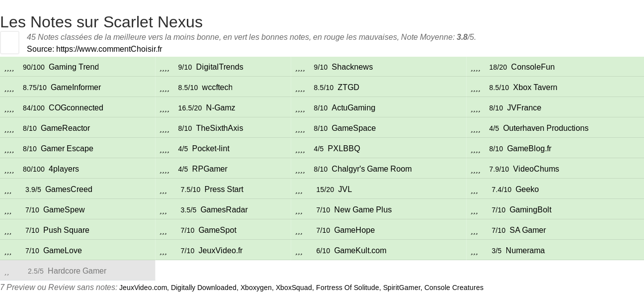This screenshot has width=644, height=293.
Task: Select the Press Start review
Action: point(224,190)
